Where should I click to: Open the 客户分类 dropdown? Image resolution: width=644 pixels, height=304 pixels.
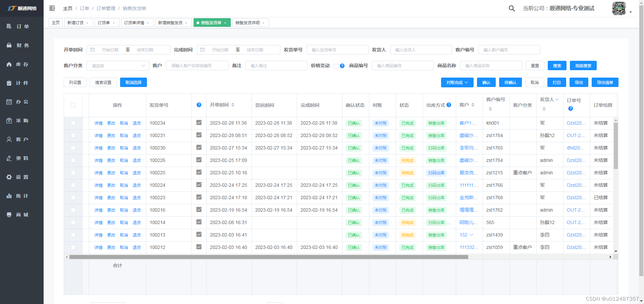click(118, 66)
